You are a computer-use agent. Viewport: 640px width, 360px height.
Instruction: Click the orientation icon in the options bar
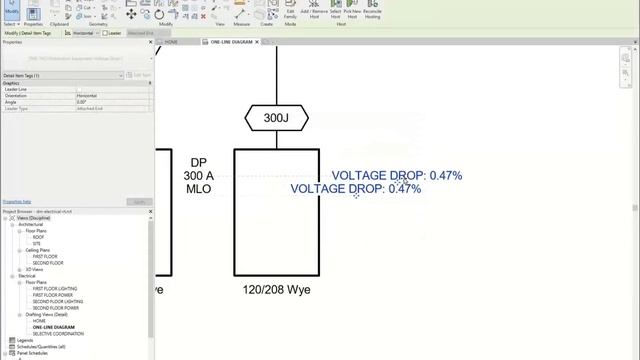point(68,33)
